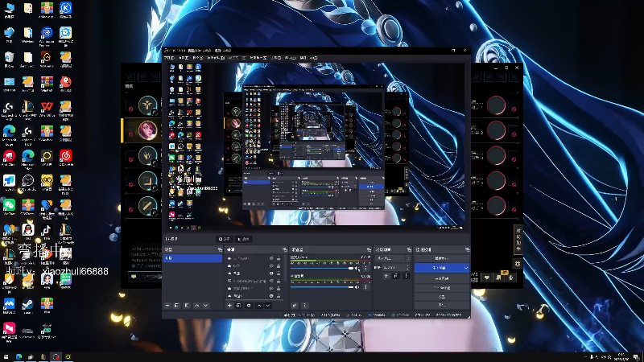Toggle visibility eye of the top source
Viewport: 644px width, 362px height.
pos(271,258)
